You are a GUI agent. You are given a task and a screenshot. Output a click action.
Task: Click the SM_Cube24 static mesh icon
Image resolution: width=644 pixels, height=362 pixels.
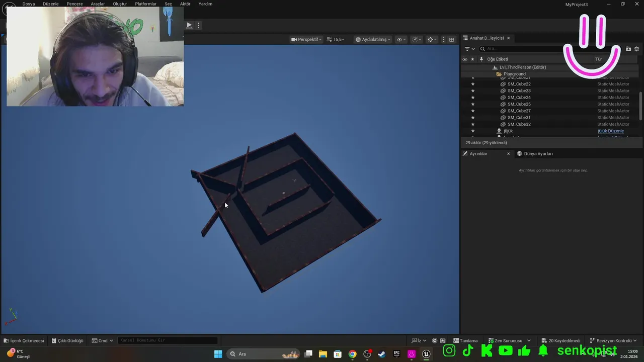click(x=503, y=98)
